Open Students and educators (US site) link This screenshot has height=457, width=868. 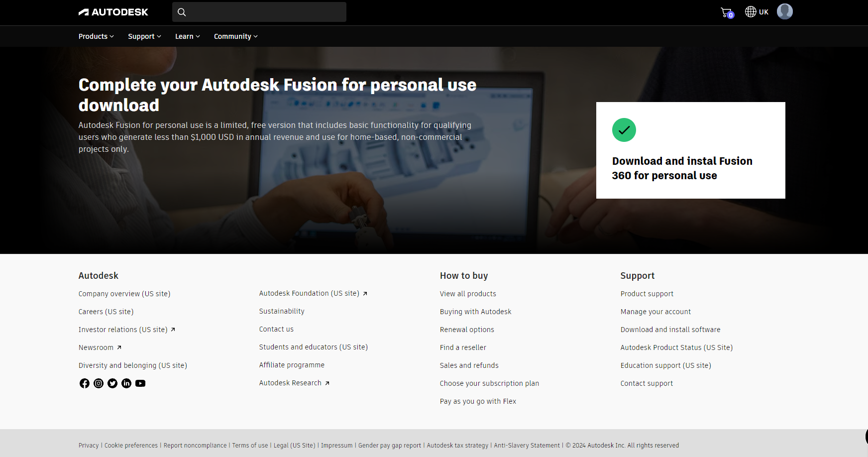(x=314, y=347)
